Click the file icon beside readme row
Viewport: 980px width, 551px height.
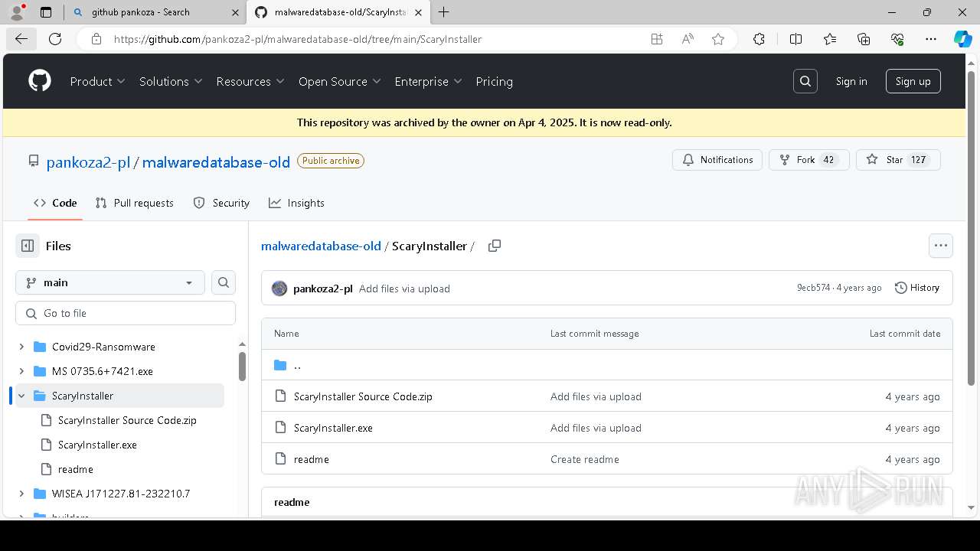point(280,459)
